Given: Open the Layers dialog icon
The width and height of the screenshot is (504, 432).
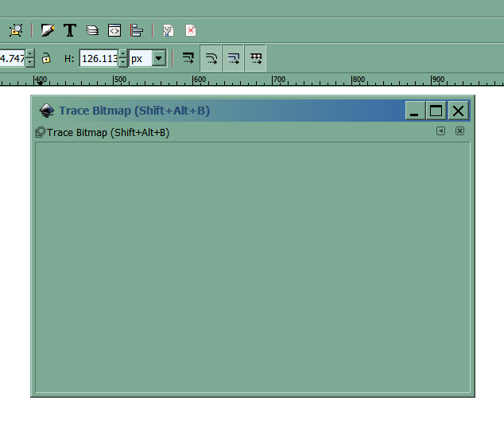Looking at the screenshot, I should (x=92, y=30).
